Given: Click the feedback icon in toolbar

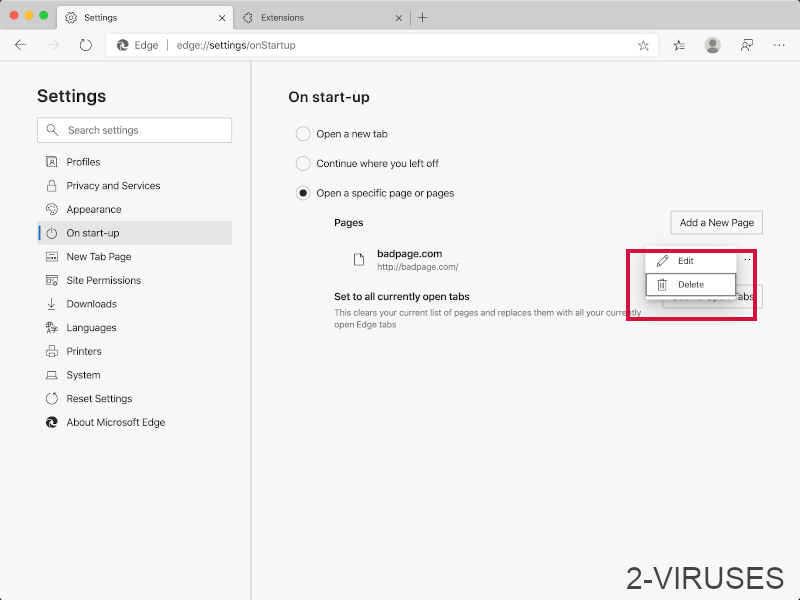Looking at the screenshot, I should [x=746, y=45].
